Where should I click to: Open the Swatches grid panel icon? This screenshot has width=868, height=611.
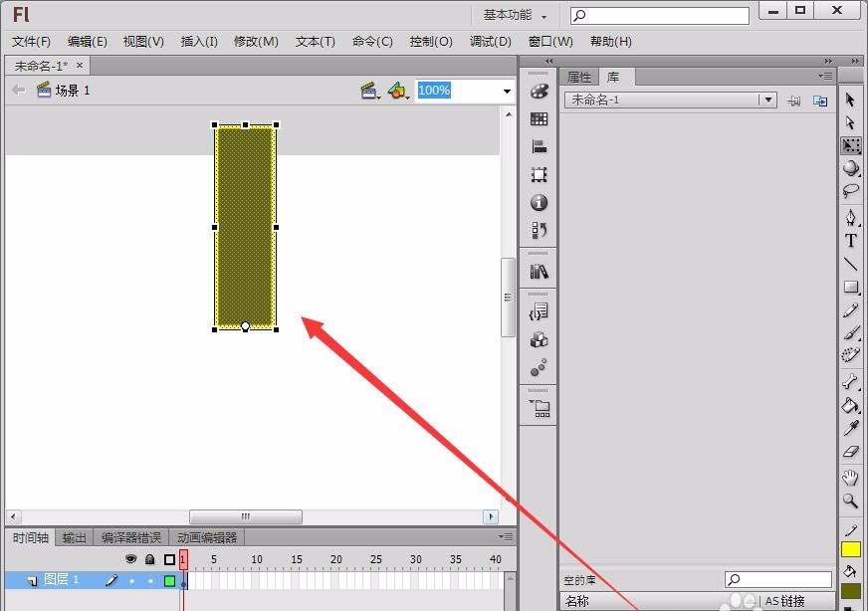(539, 119)
